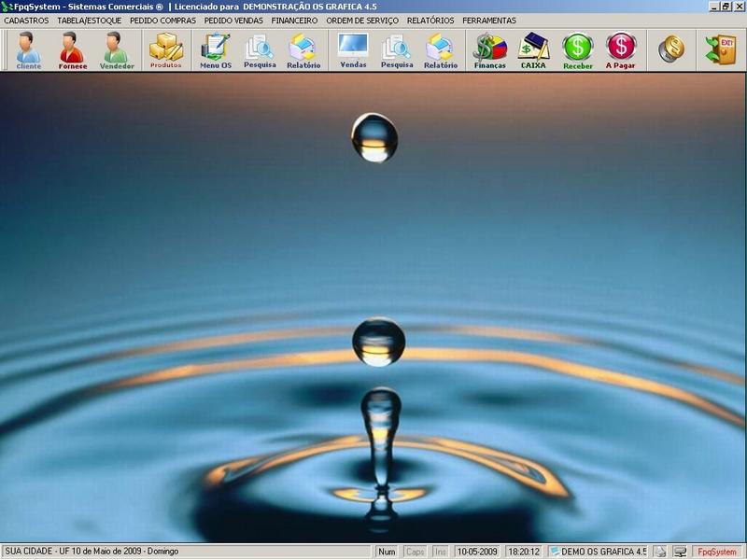Open the CAIXA cash icon
This screenshot has height=560, width=747.
pyautogui.click(x=533, y=50)
